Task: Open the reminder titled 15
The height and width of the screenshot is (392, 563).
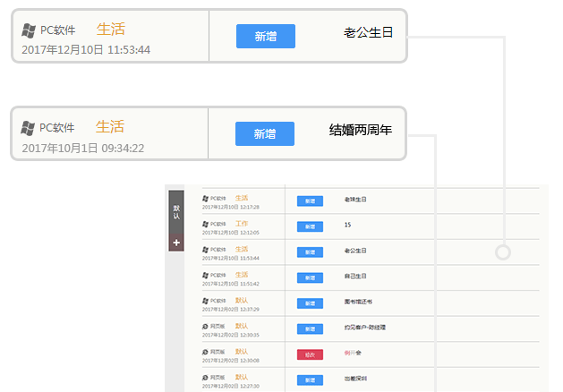Action: pyautogui.click(x=347, y=225)
